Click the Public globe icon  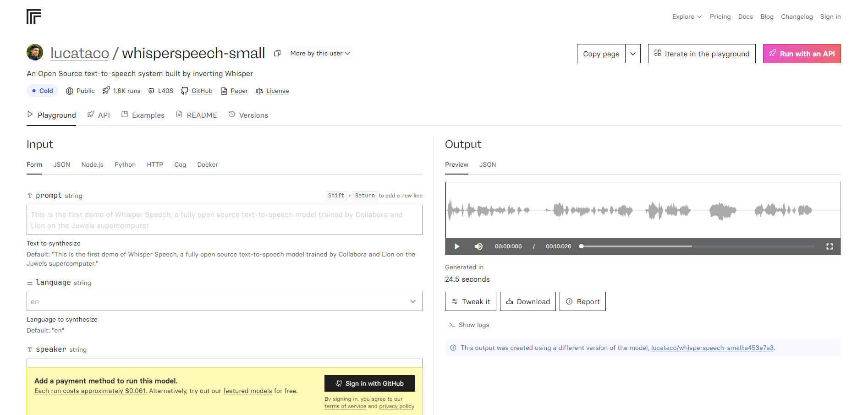(70, 91)
